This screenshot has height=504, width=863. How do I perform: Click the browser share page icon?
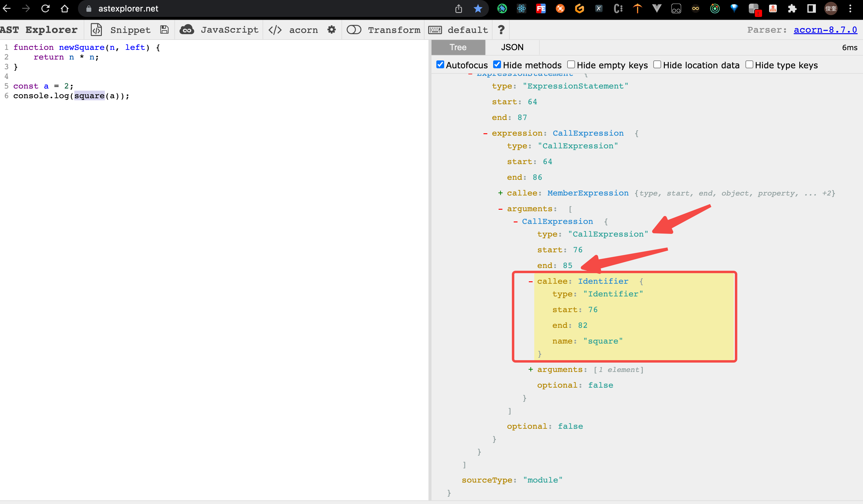(459, 8)
